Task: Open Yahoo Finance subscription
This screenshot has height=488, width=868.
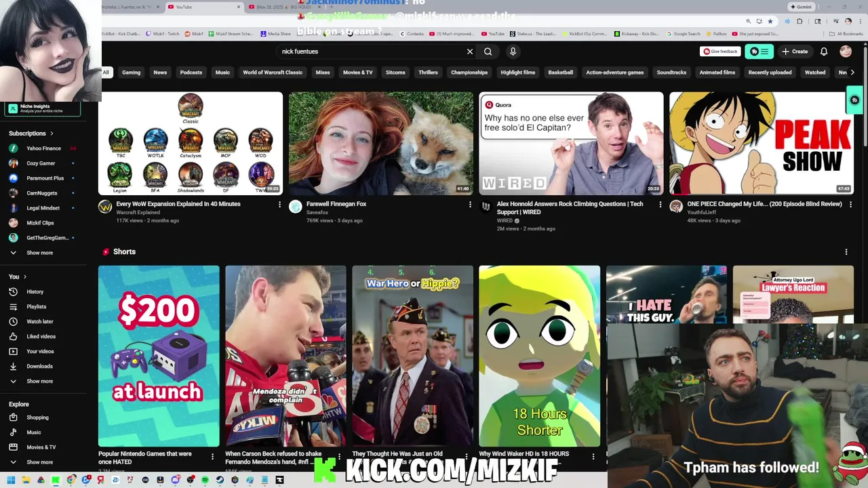Action: (45, 148)
